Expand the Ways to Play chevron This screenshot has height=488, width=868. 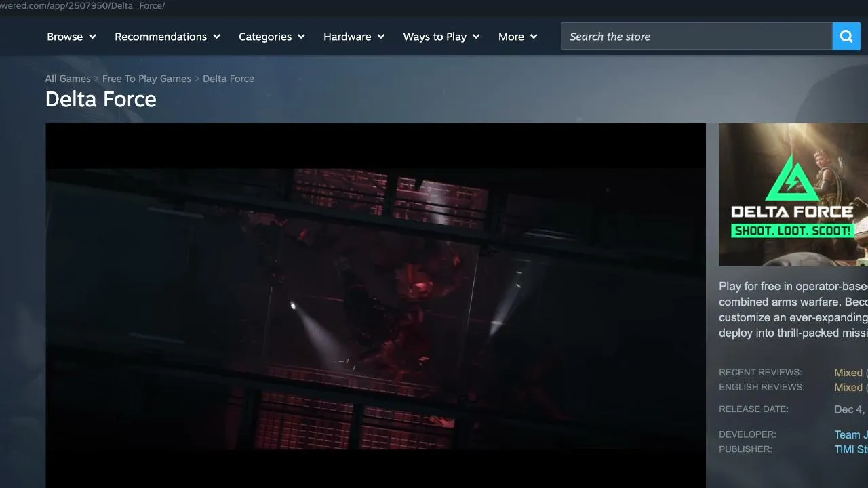click(x=476, y=37)
